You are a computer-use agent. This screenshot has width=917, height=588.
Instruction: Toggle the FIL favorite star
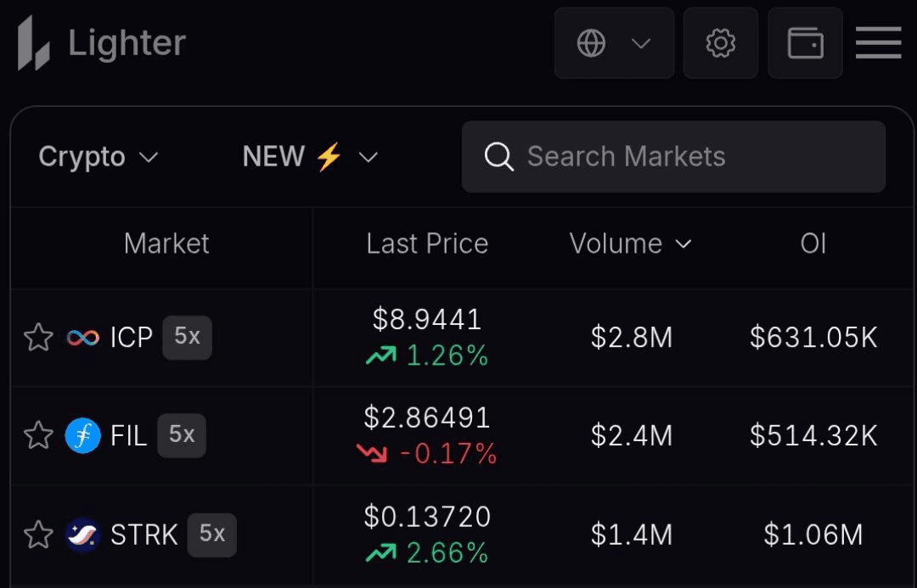[38, 436]
